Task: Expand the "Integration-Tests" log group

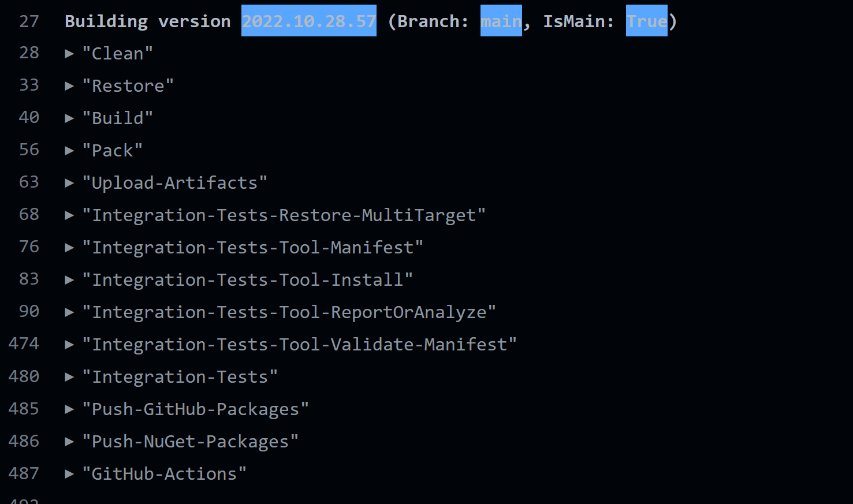Action: [69, 377]
